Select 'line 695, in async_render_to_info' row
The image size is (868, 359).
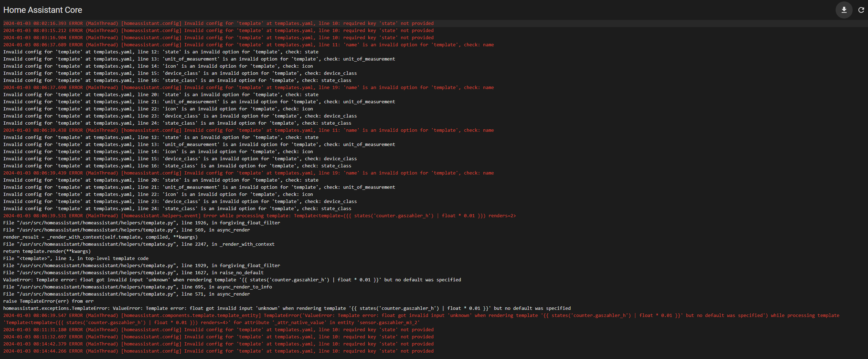click(x=137, y=287)
